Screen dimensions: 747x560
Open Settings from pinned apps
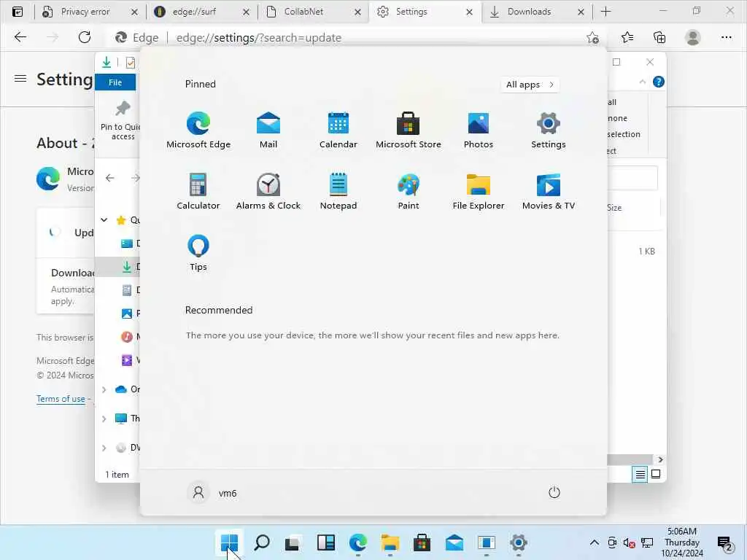[549, 130]
